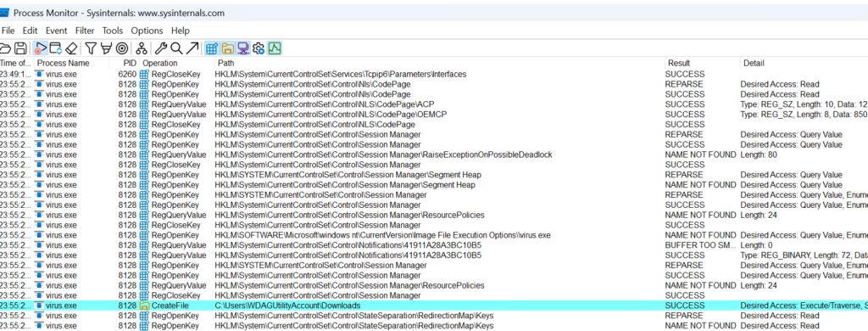Sort by the Time of Day column header
868x331 pixels.
click(x=17, y=63)
